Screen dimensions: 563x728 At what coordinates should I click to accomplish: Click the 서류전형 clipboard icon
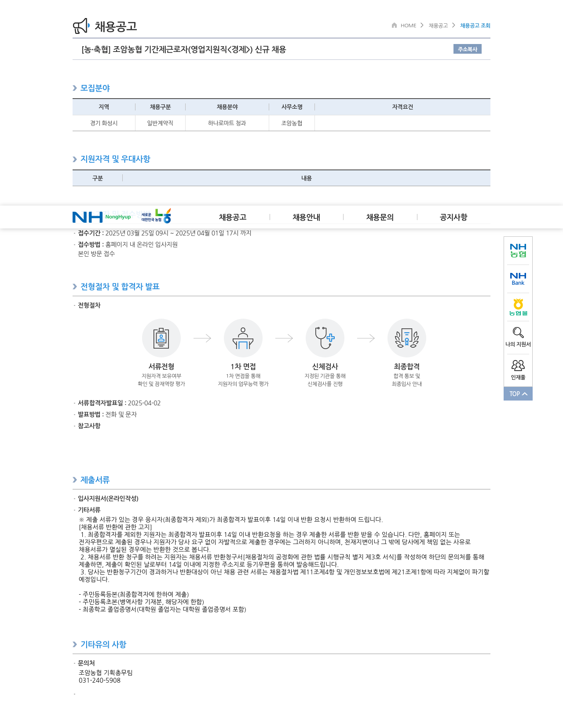pyautogui.click(x=161, y=338)
